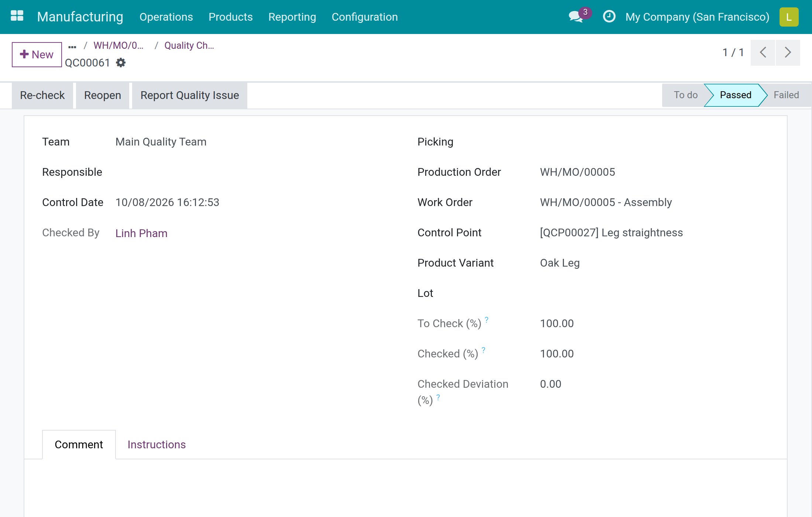Click the Checked Deviation 0.00 value
The height and width of the screenshot is (517, 812).
[550, 384]
